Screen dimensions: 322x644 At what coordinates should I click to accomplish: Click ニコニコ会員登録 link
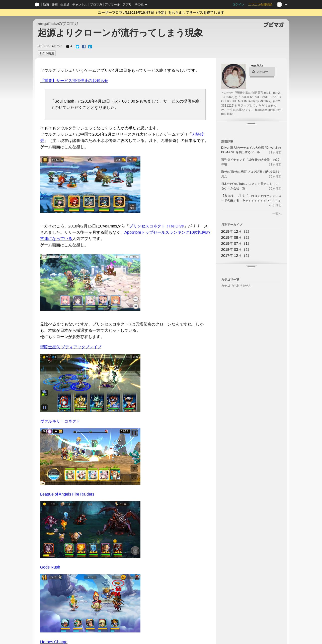click(260, 5)
